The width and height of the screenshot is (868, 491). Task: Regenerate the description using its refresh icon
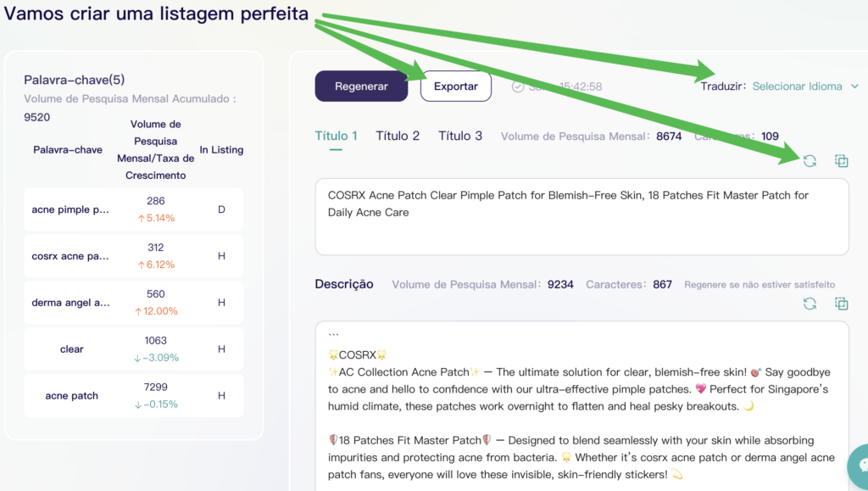(x=810, y=304)
